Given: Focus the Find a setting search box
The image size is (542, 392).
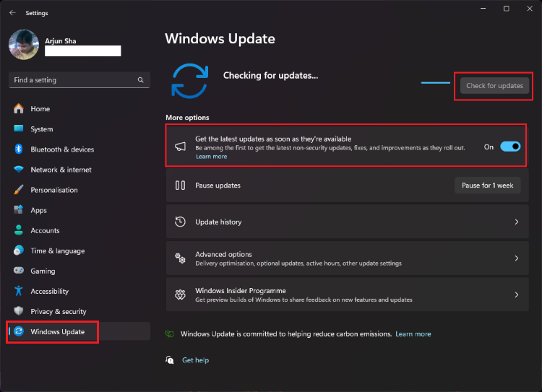Looking at the screenshot, I should click(79, 80).
